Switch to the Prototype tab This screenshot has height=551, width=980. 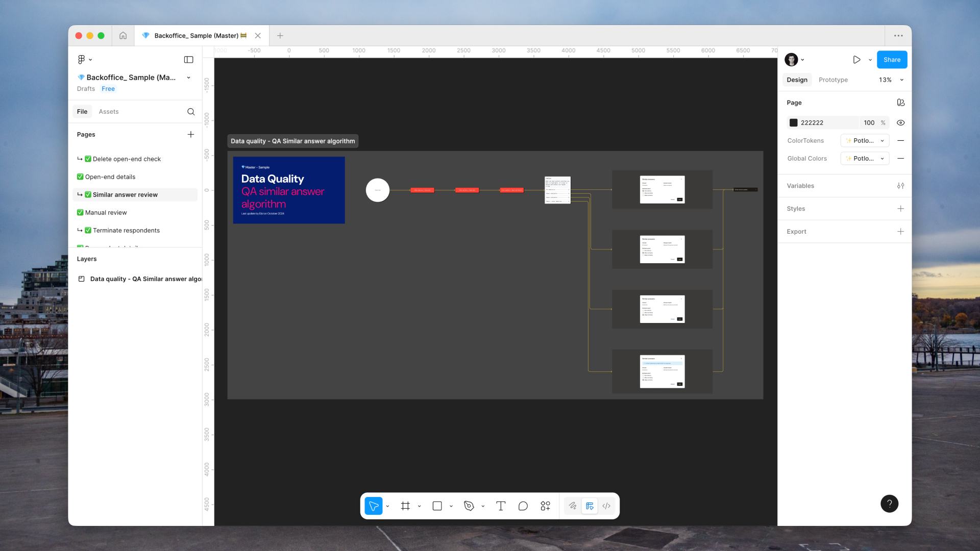coord(833,80)
